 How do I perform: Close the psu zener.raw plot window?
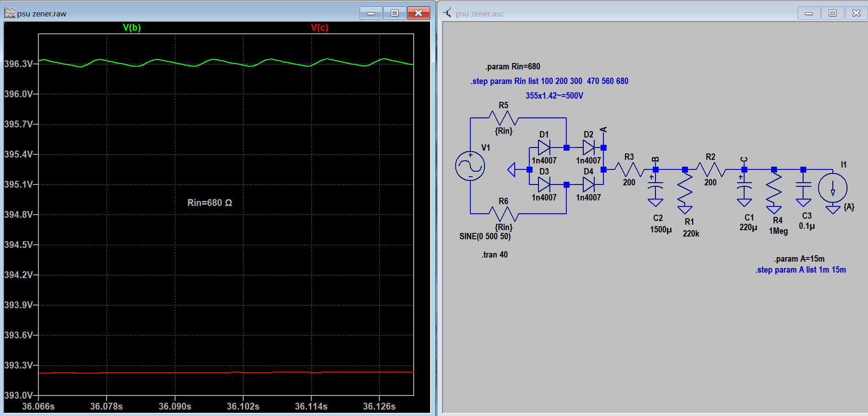(x=418, y=13)
